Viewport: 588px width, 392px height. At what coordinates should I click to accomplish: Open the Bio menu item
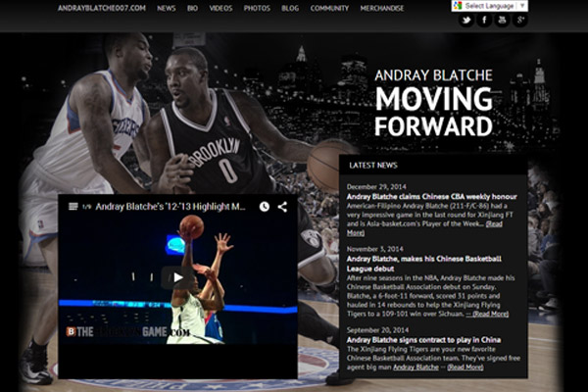pyautogui.click(x=193, y=8)
